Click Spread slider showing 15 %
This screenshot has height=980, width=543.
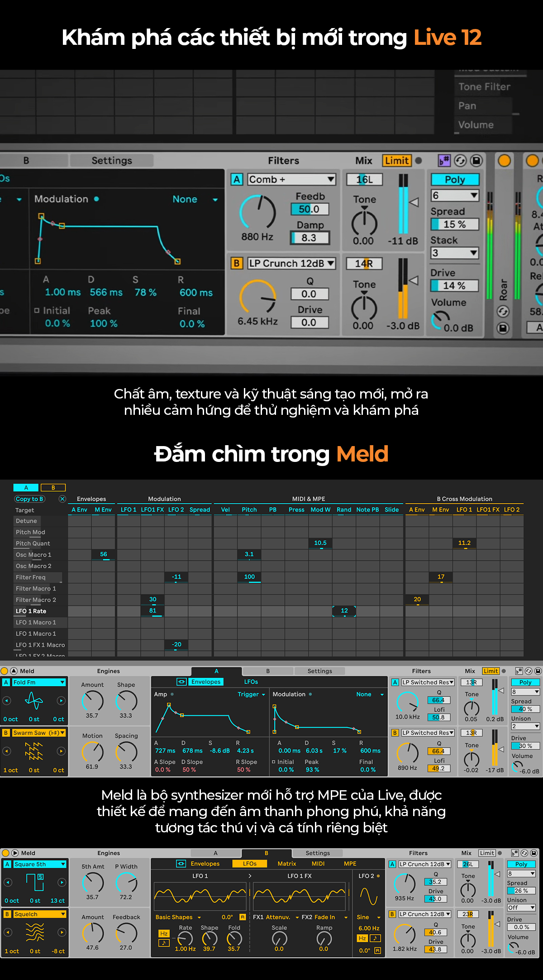click(455, 224)
